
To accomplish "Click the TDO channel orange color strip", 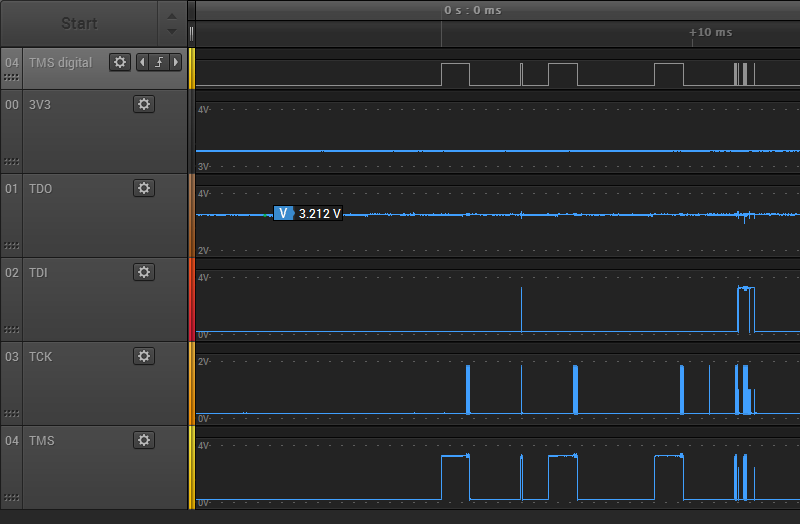I will [x=192, y=215].
